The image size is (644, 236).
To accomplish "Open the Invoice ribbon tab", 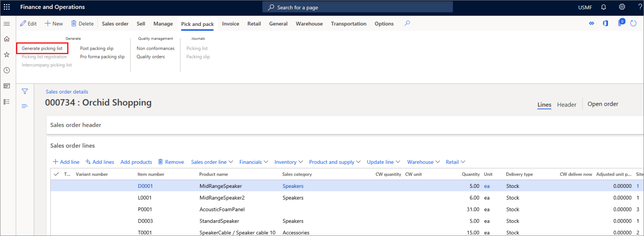I will click(231, 24).
